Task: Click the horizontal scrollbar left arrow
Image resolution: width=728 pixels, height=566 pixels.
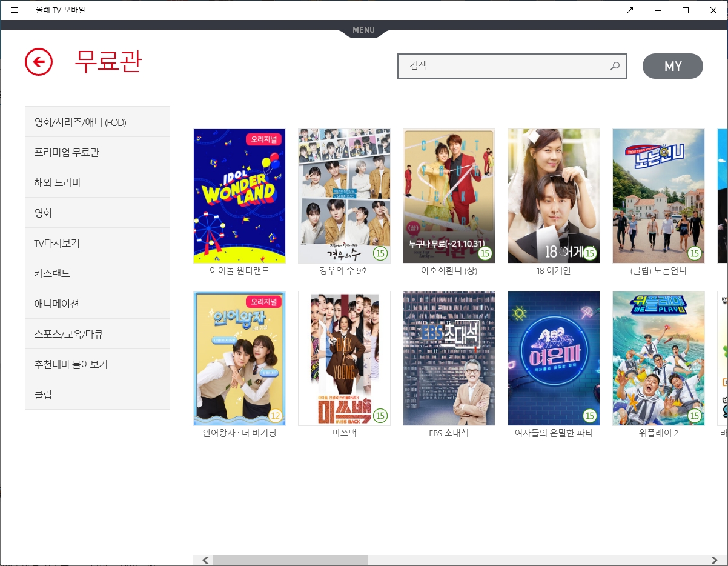Action: click(x=205, y=560)
